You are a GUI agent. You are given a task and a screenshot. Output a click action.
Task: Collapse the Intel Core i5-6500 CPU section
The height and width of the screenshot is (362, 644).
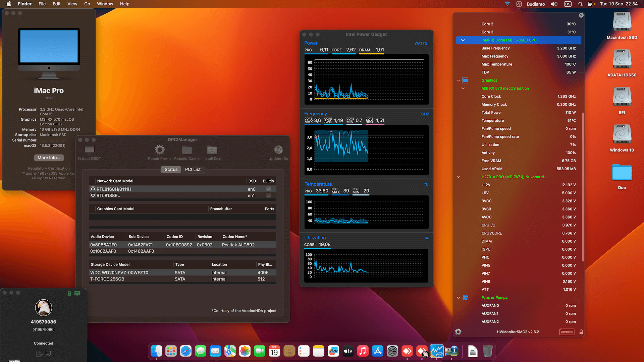click(x=463, y=40)
